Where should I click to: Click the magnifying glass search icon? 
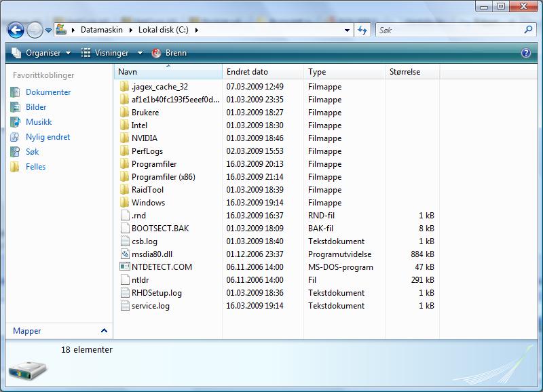point(529,30)
